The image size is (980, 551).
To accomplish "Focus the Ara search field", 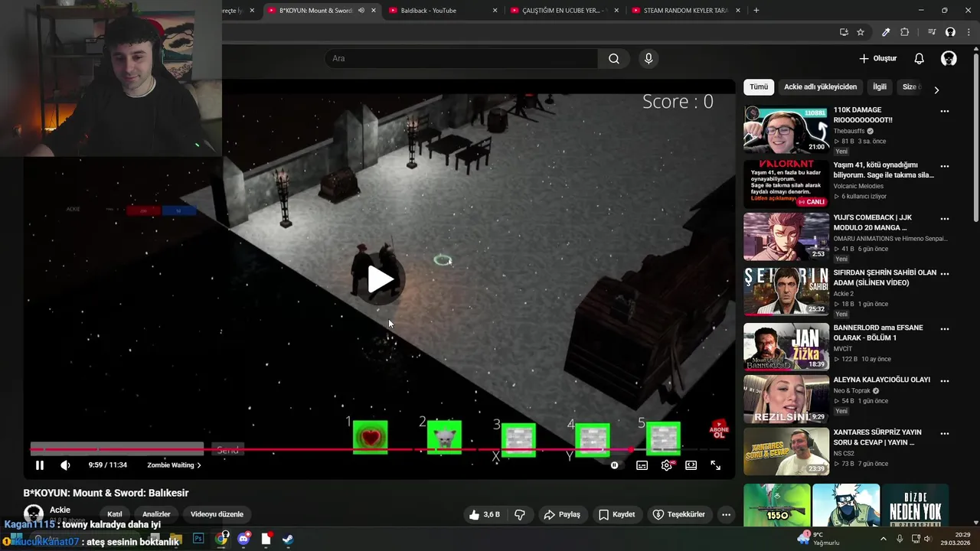I will [x=462, y=58].
